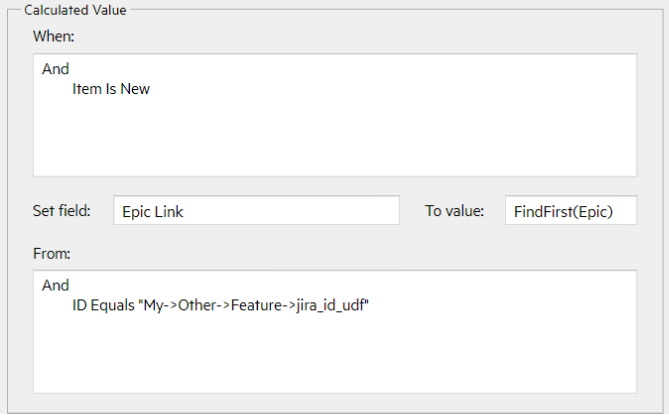Click the "To value:" label
Screen dimensions: 669x416
tap(455, 211)
